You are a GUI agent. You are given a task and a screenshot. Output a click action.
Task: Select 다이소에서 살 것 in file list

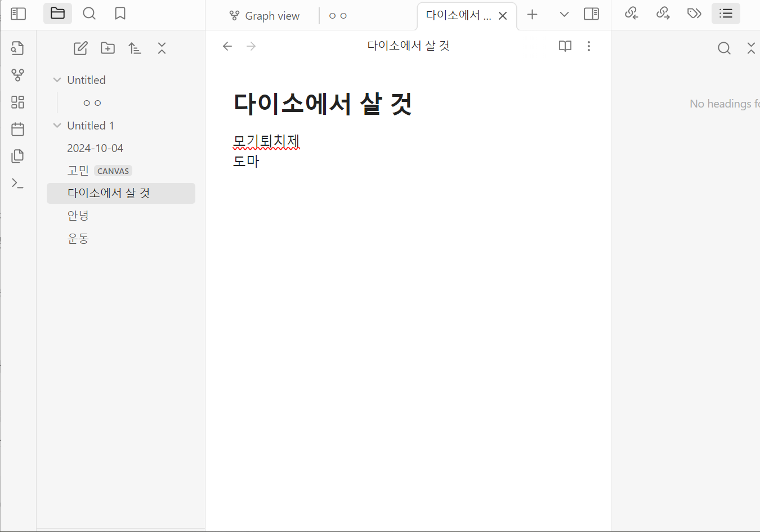coord(121,193)
